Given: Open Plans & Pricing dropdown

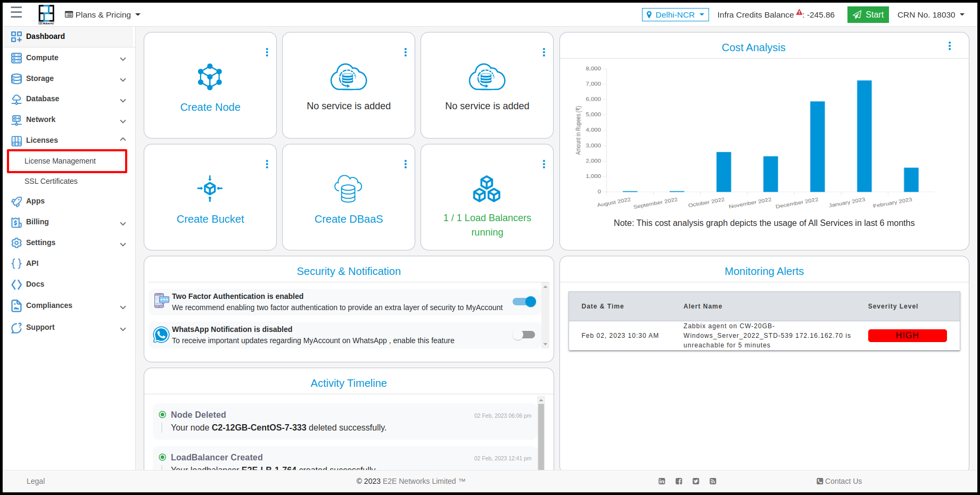Looking at the screenshot, I should [103, 14].
